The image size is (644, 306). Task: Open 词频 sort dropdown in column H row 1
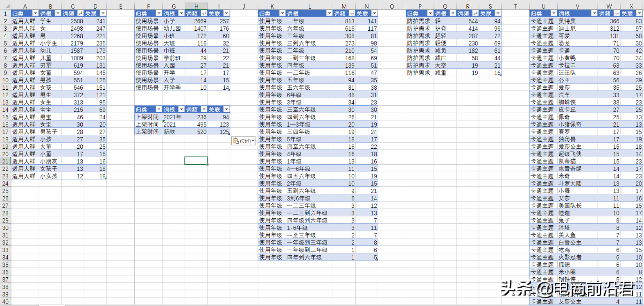tap(204, 14)
